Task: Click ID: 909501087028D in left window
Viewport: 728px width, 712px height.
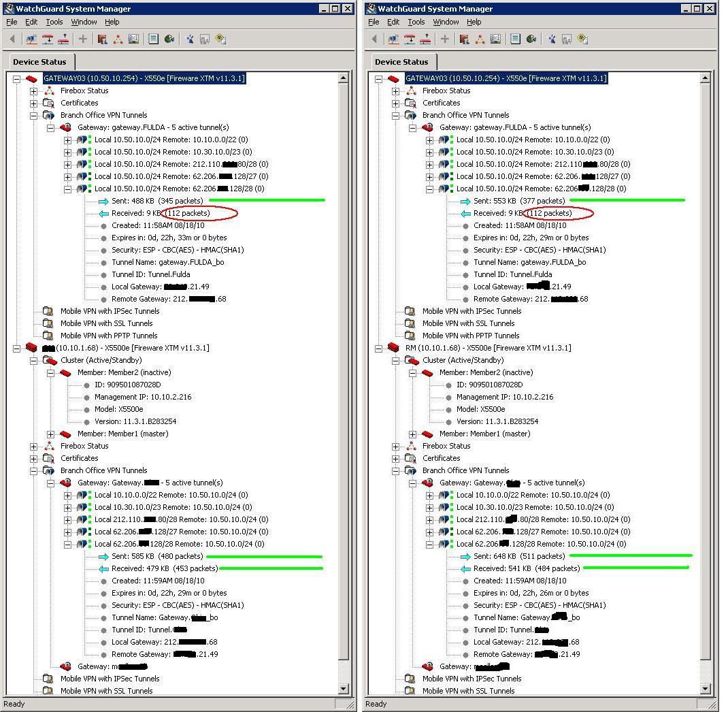Action: click(x=128, y=385)
